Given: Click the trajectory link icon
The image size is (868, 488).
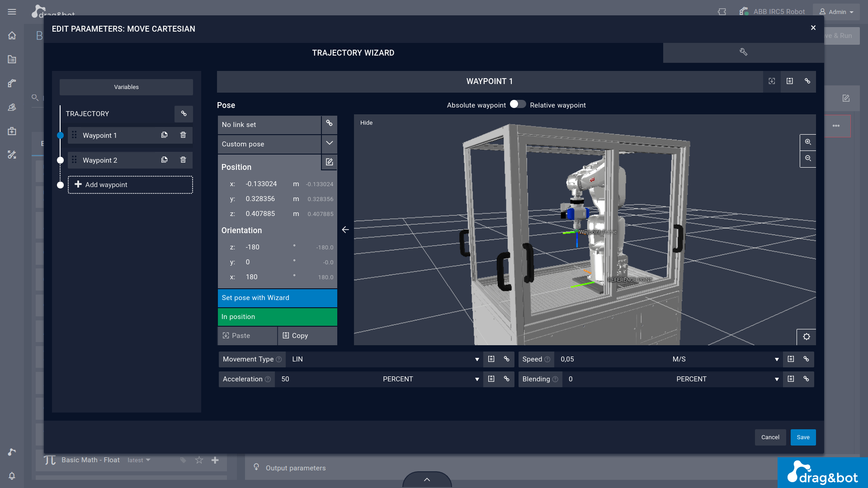Looking at the screenshot, I should [x=184, y=114].
